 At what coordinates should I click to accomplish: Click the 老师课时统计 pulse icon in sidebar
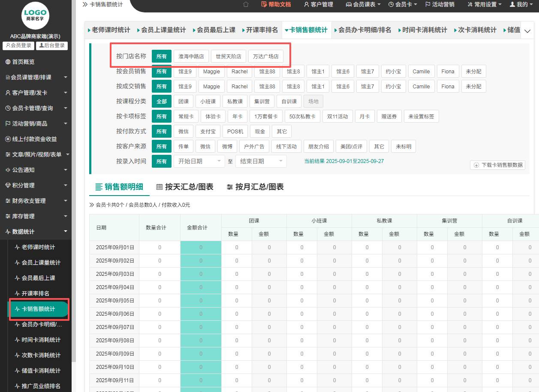pos(17,247)
